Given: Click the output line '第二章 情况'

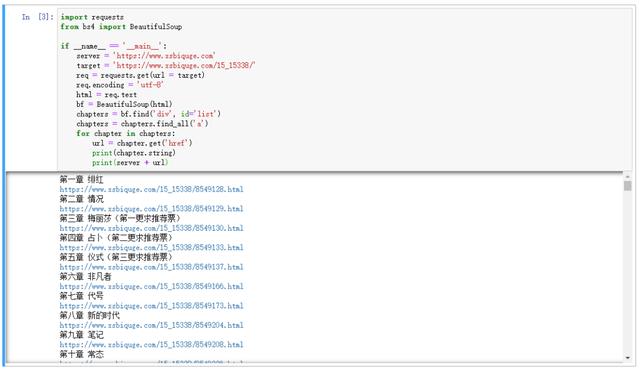Looking at the screenshot, I should 82,199.
